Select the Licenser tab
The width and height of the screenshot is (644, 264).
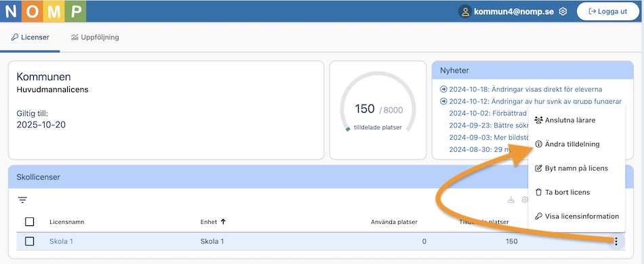click(30, 37)
